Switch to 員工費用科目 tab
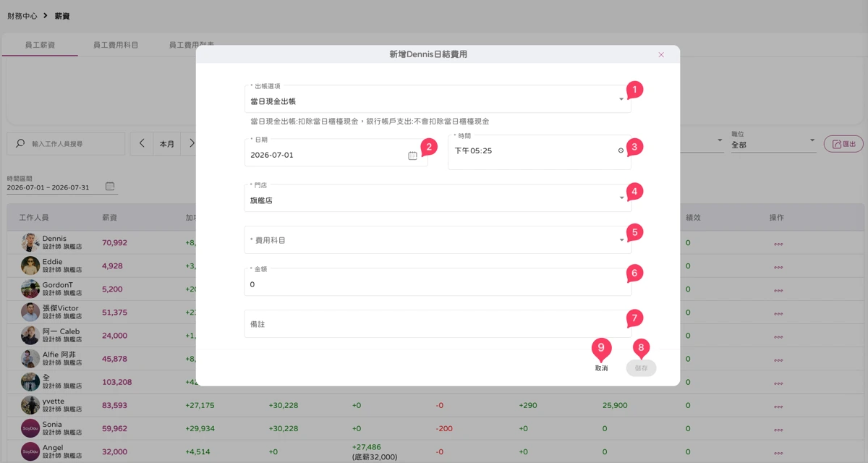This screenshot has height=463, width=868. pos(116,45)
